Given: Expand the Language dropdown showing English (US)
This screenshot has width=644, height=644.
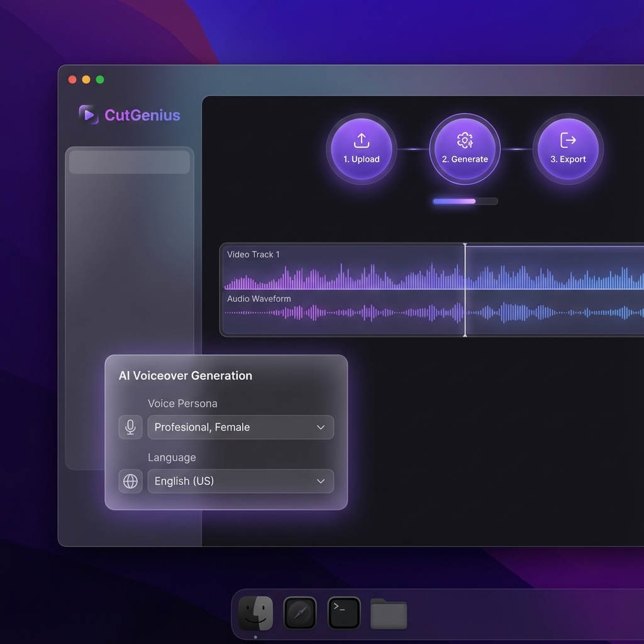Looking at the screenshot, I should [x=241, y=481].
